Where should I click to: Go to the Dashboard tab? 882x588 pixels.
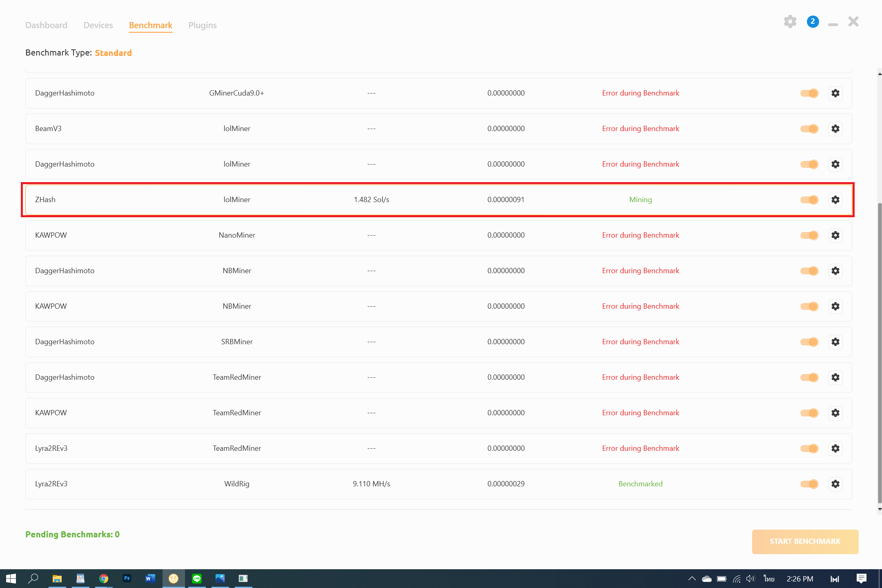(46, 25)
